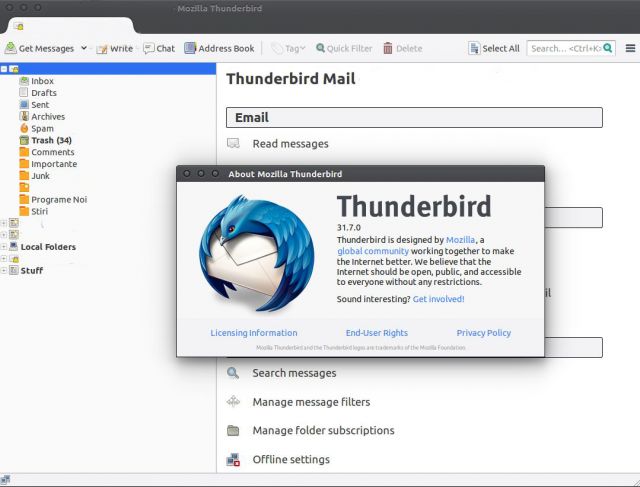Select the Stuff account row
Screen dimensions: 640x487
tap(31, 271)
